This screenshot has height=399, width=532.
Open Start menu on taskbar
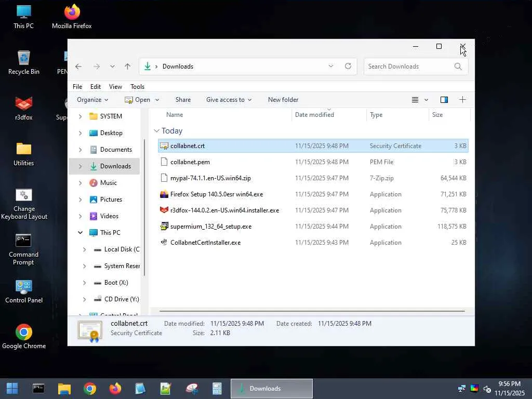click(12, 389)
